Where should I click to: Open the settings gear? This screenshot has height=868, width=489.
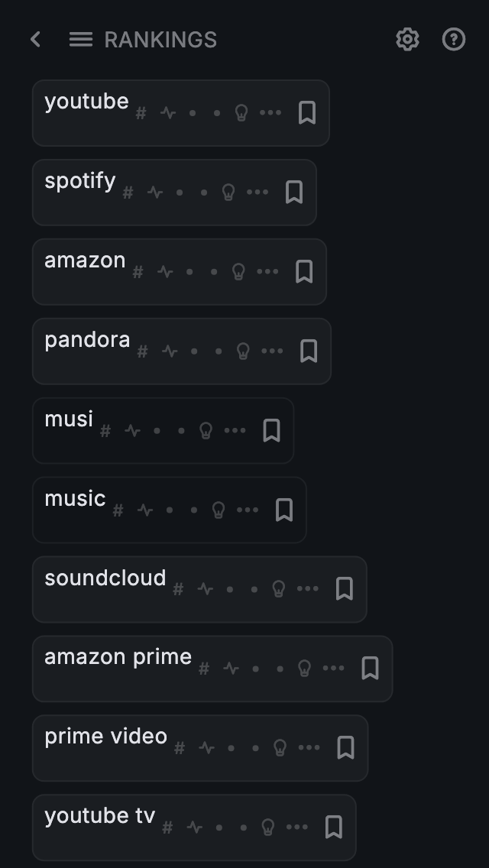click(x=407, y=40)
